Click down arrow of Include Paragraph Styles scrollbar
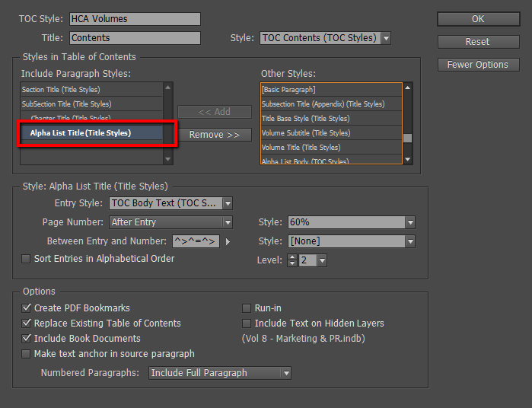Screen dimensions: 532x408 (168, 159)
